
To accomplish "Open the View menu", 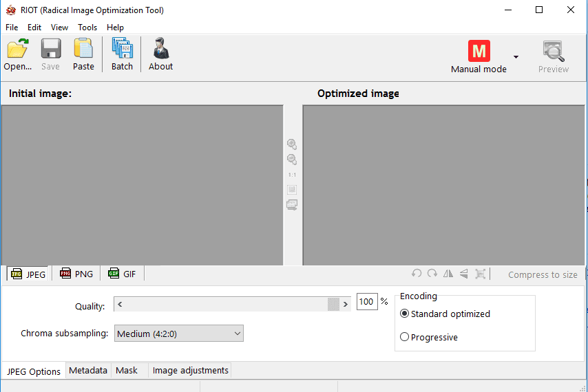I will [59, 28].
